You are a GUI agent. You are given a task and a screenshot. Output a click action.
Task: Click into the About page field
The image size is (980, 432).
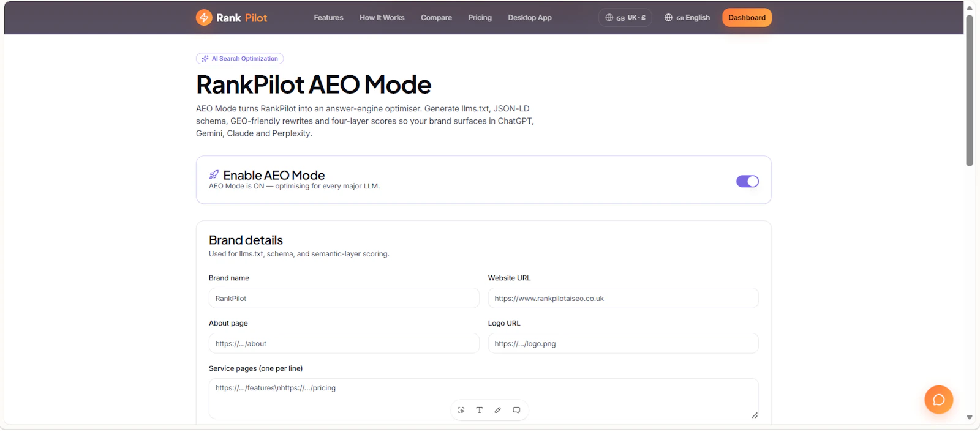(344, 343)
